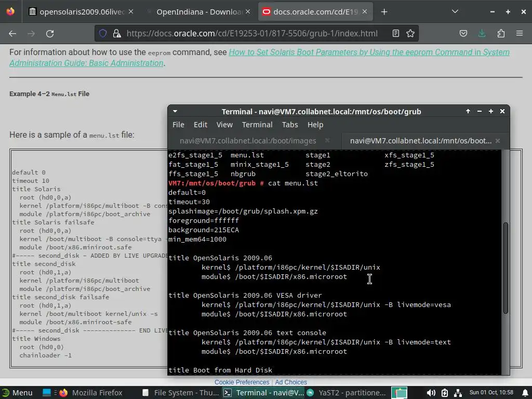This screenshot has height=399, width=532.
Task: Switch to the /boot/images terminal tab
Action: click(248, 140)
